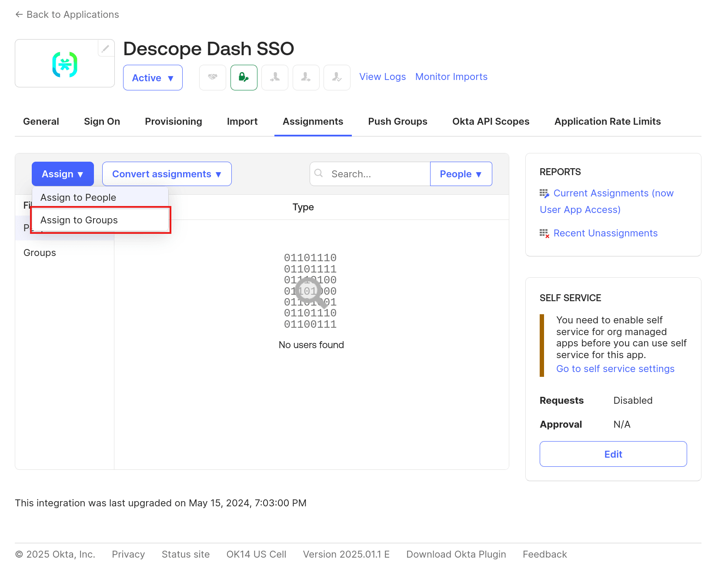Expand the Convert assignments dropdown
728x585 pixels.
(167, 174)
